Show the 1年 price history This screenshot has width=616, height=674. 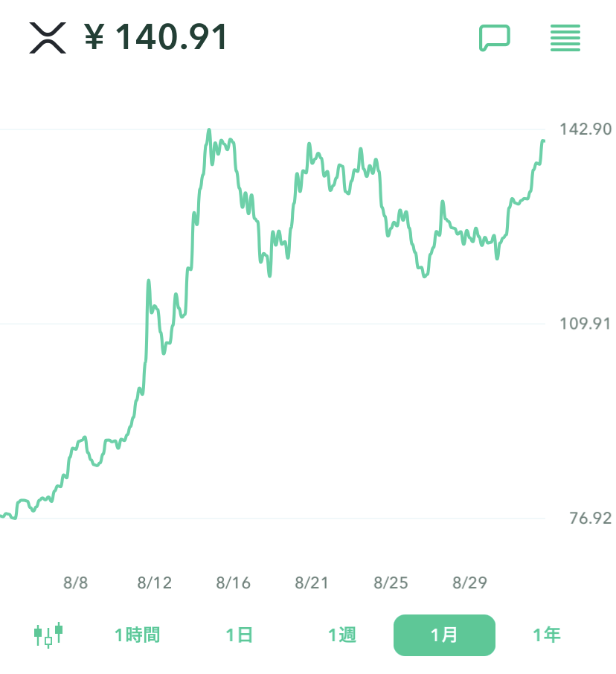click(x=547, y=635)
